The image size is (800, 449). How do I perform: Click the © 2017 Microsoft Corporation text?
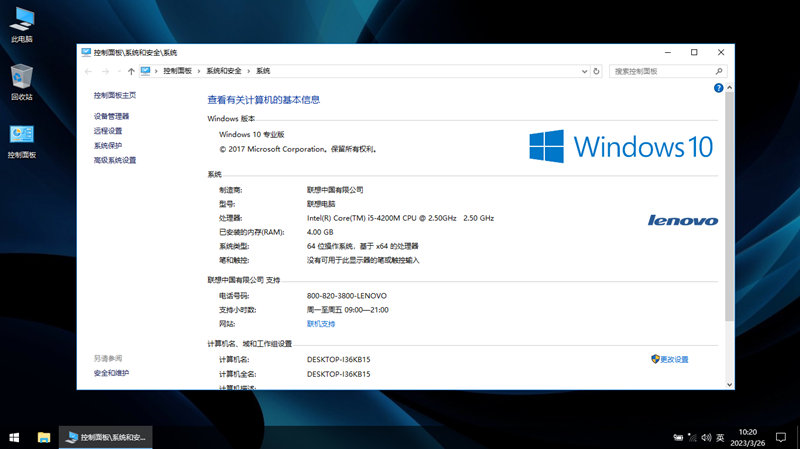pos(298,149)
